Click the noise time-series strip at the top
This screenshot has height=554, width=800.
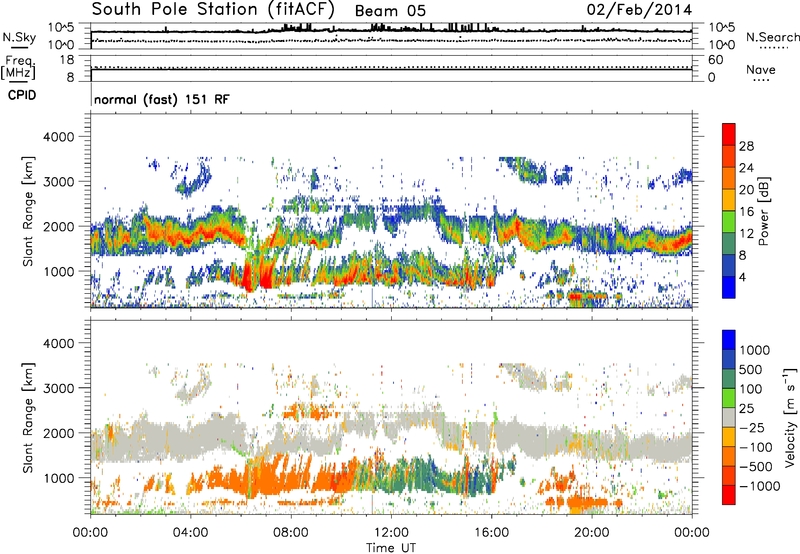[x=391, y=36]
